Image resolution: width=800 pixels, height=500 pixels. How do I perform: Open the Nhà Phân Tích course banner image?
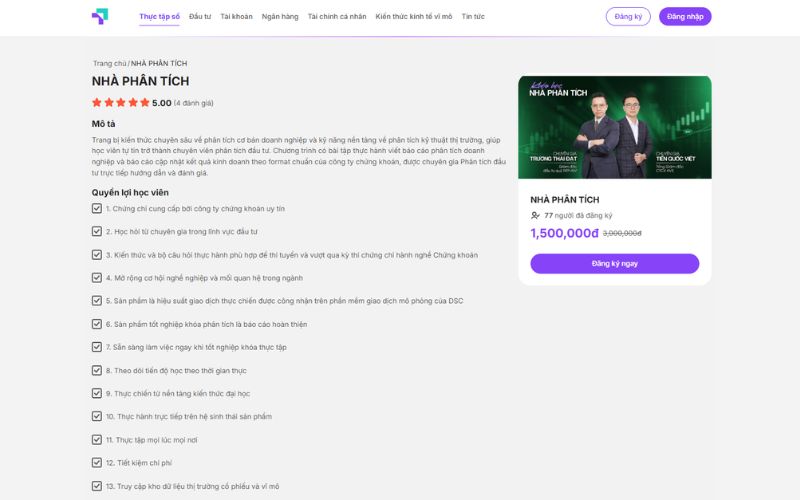click(x=615, y=128)
